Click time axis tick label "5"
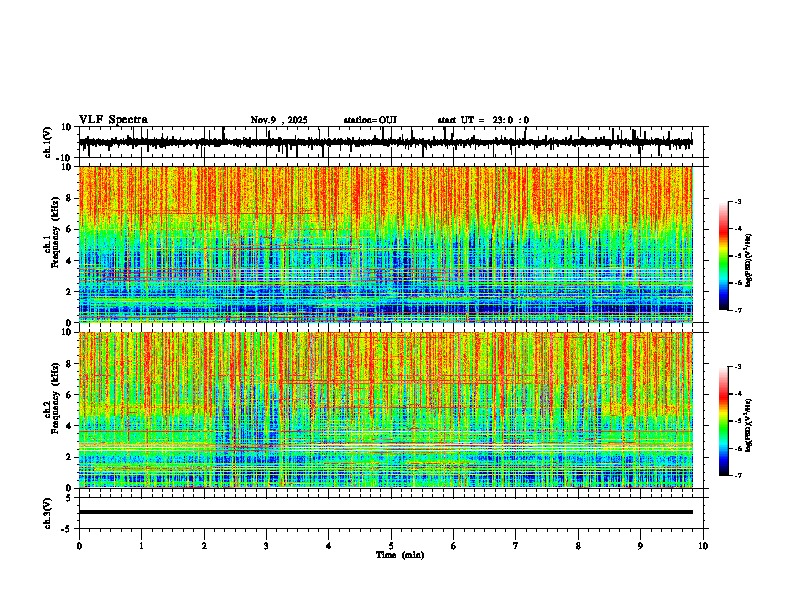This screenshot has width=792, height=612. pyautogui.click(x=391, y=546)
